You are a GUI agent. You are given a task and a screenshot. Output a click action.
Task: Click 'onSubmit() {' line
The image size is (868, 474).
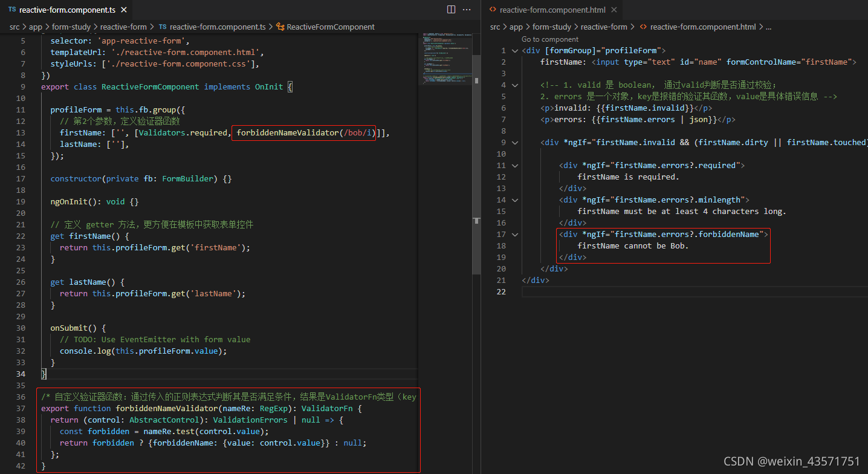coord(78,328)
